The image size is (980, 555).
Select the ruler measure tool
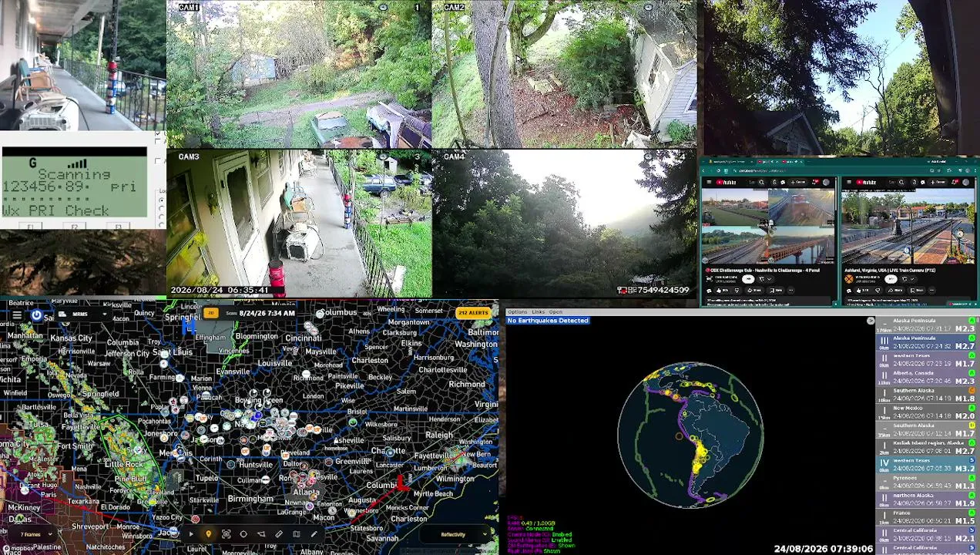click(x=279, y=533)
